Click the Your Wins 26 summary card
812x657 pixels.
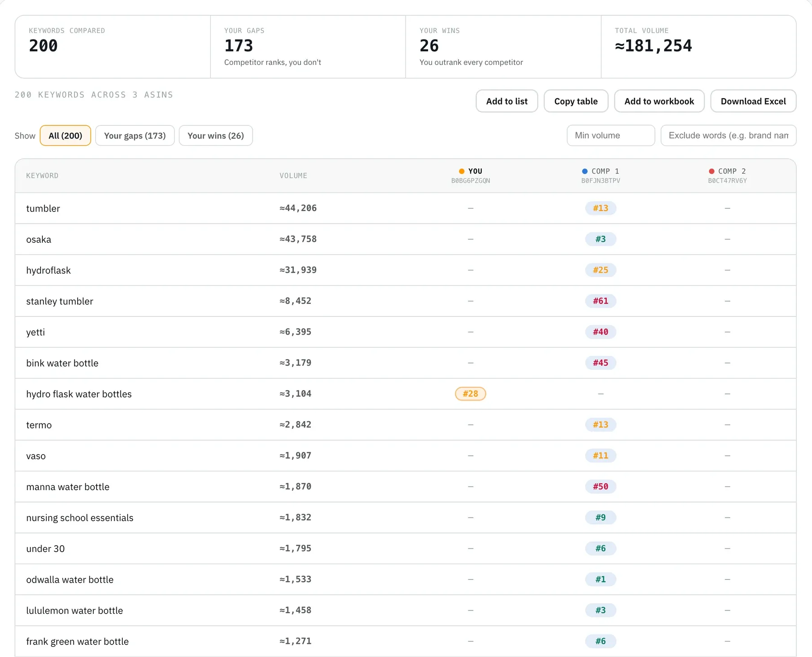coord(503,47)
